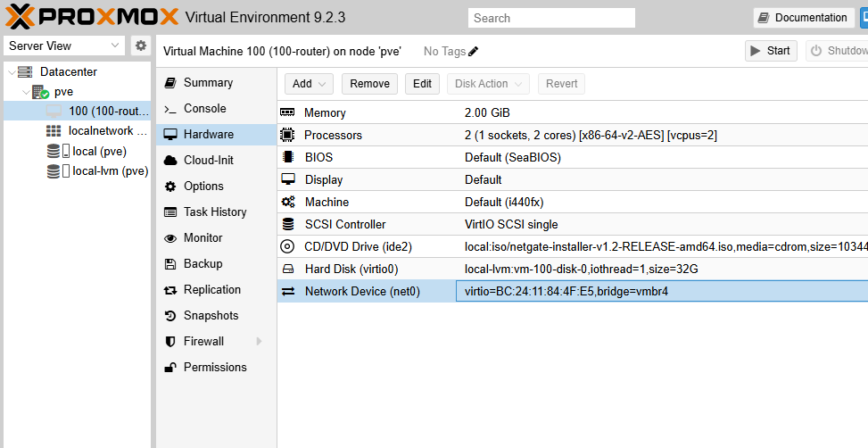Image resolution: width=868 pixels, height=448 pixels.
Task: Expand the Firewall submenu arrow
Action: tap(259, 342)
